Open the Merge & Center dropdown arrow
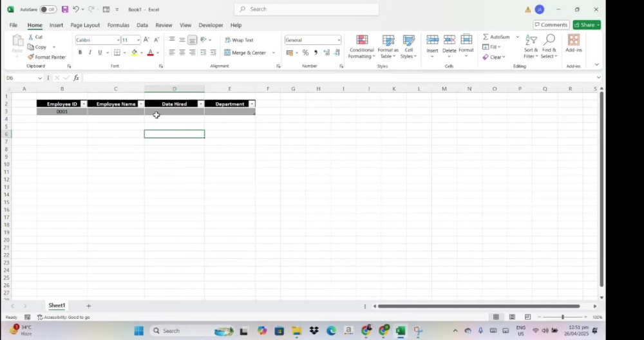Image resolution: width=644 pixels, height=340 pixels. (x=274, y=53)
